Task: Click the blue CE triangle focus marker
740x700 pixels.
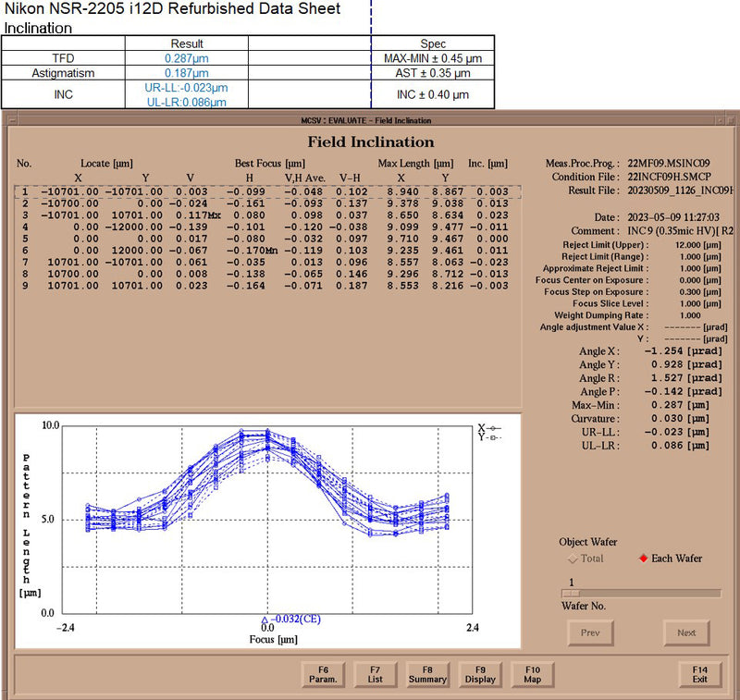Action: 265,620
